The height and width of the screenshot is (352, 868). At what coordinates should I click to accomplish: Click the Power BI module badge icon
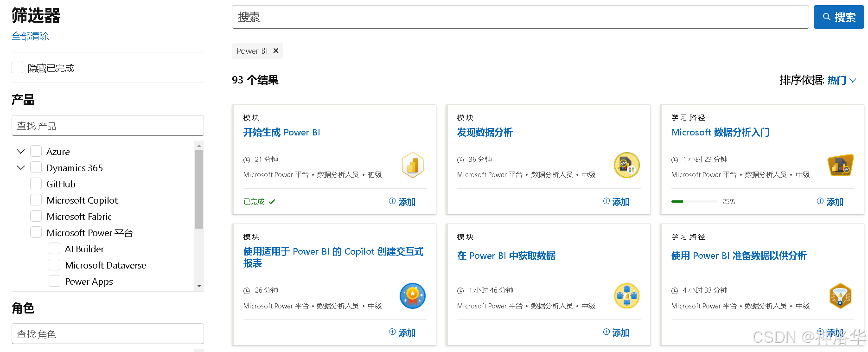click(x=413, y=165)
